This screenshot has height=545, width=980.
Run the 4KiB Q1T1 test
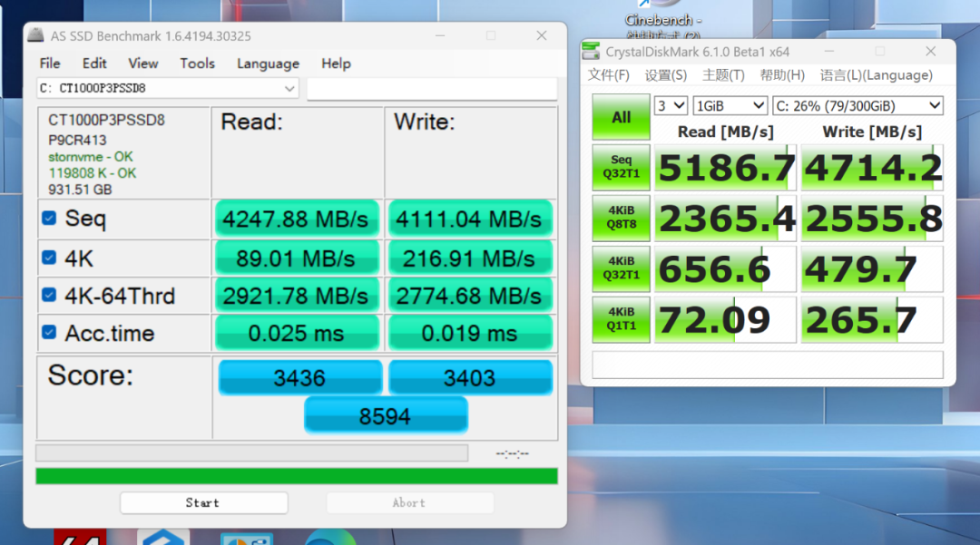[x=621, y=319]
